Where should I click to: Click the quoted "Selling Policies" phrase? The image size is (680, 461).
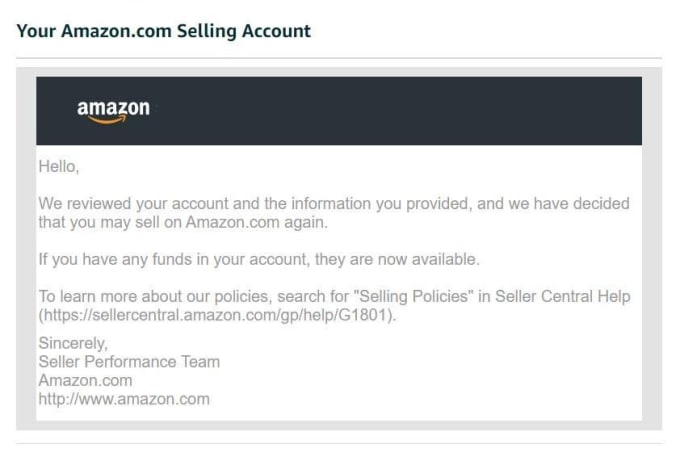coord(413,297)
